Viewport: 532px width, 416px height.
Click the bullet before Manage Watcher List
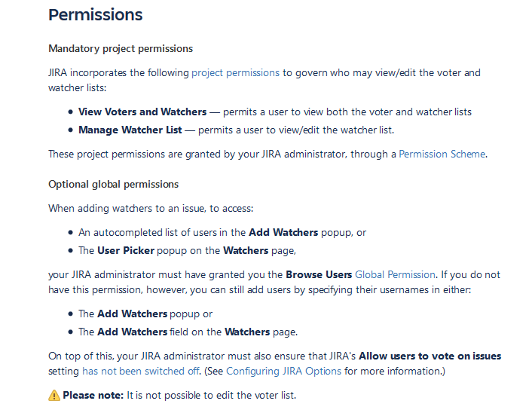click(x=71, y=130)
